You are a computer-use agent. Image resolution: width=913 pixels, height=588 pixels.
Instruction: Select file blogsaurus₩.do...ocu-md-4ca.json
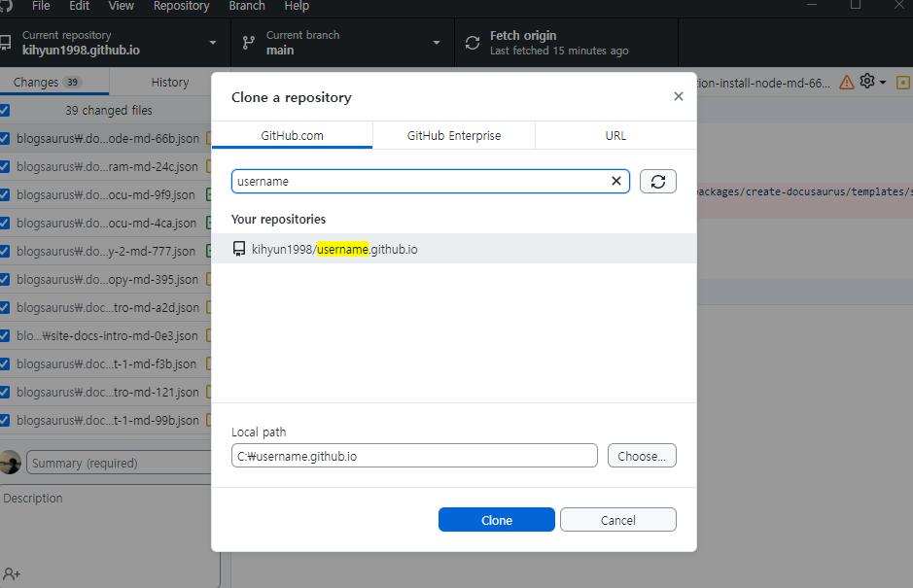click(x=108, y=223)
